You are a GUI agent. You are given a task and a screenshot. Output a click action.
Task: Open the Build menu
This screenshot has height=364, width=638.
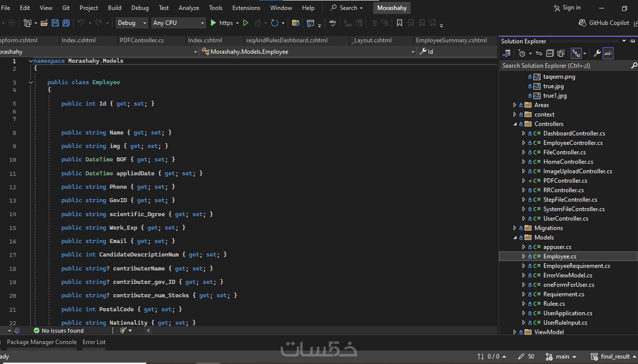(114, 8)
